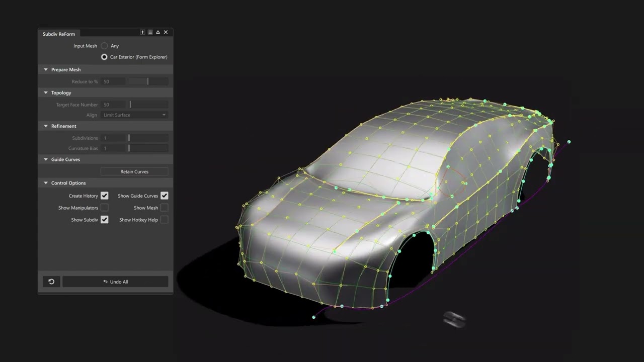Uncheck the Create History checkbox
644x362 pixels.
(104, 196)
